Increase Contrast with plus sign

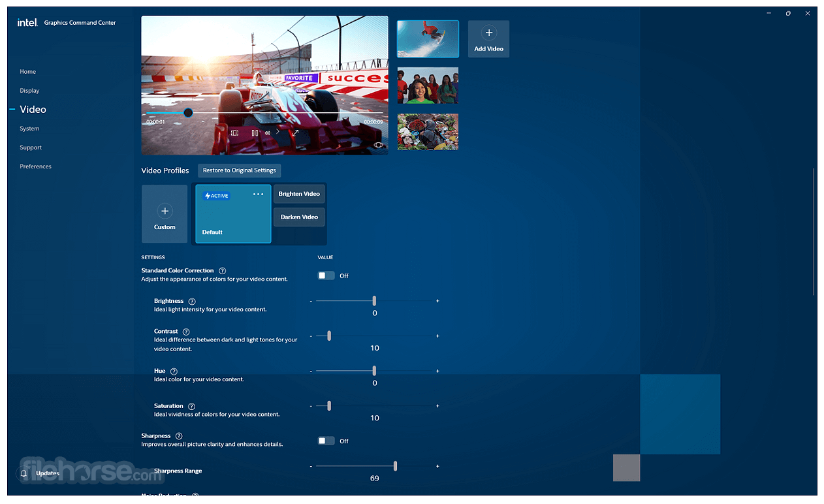pos(437,336)
